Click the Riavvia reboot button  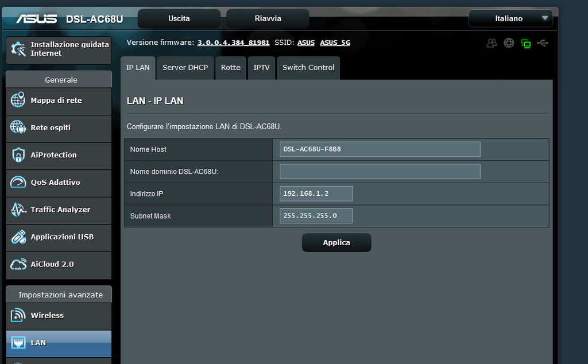point(268,18)
